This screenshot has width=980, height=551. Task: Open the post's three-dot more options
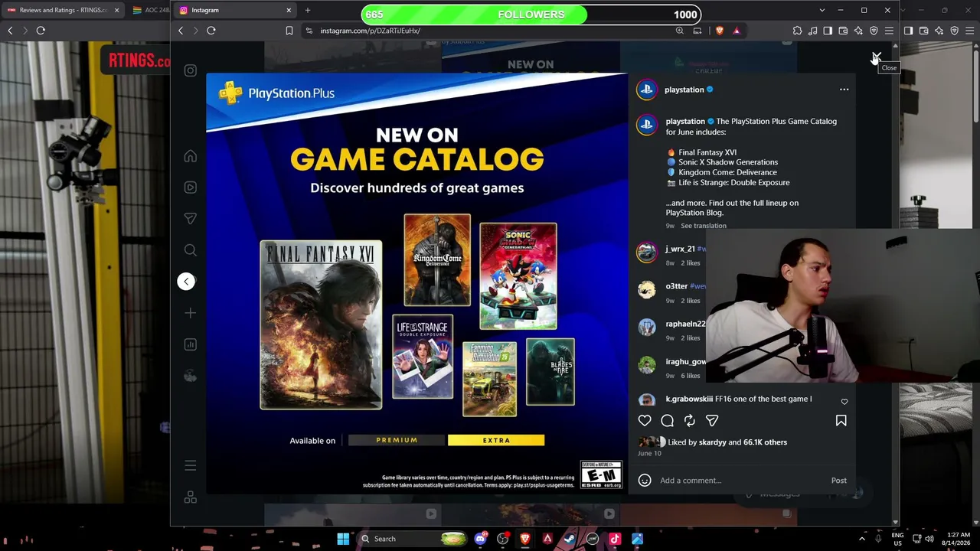pyautogui.click(x=844, y=90)
